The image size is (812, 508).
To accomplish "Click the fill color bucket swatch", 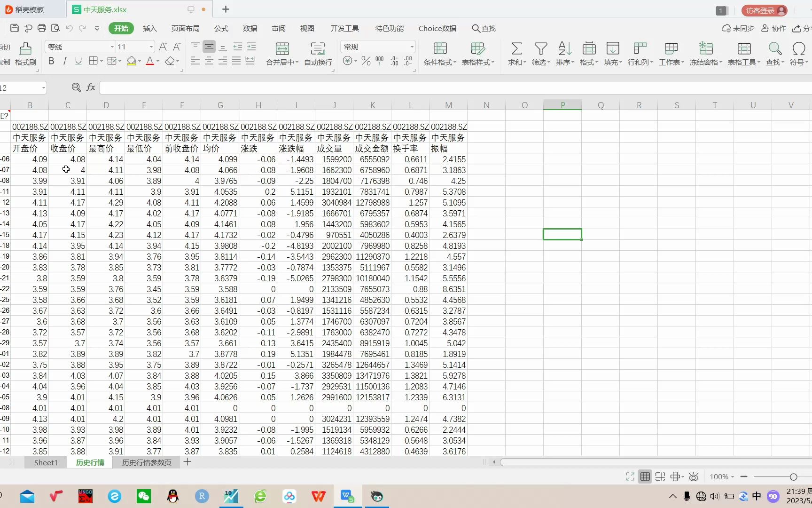I will [x=132, y=61].
